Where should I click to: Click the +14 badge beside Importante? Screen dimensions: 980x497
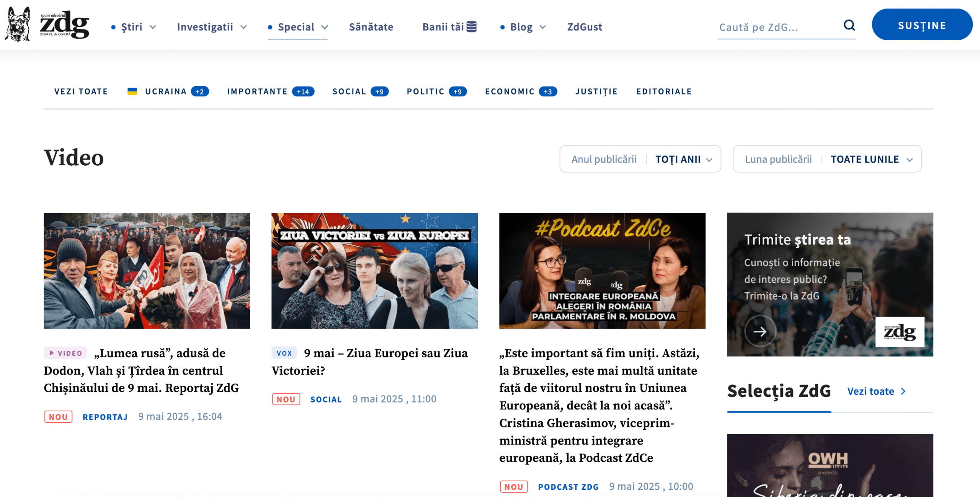[303, 92]
